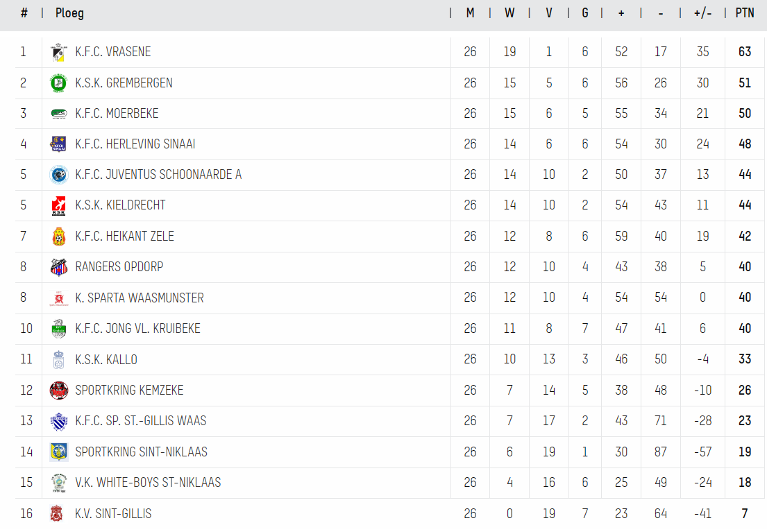Click the Sportkring Sint-Niklaas yellow-blue badge

click(59, 452)
